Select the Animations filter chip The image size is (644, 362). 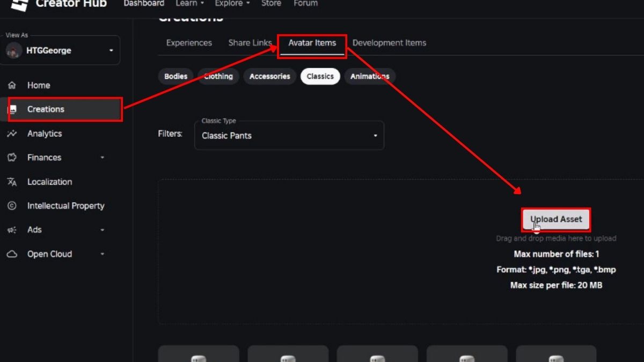pos(370,76)
